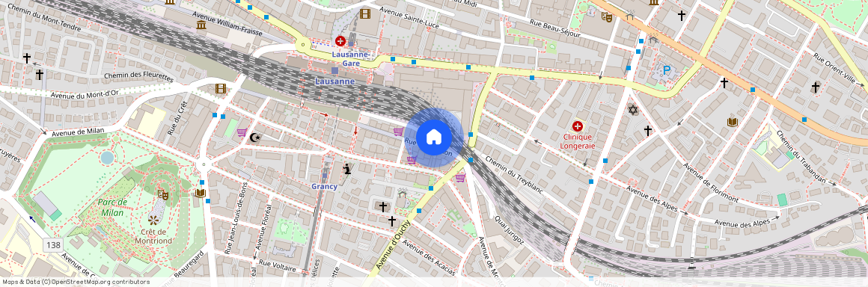The height and width of the screenshot is (287, 868).
Task: Select the Clinique Longeraie label
Action: (x=578, y=141)
